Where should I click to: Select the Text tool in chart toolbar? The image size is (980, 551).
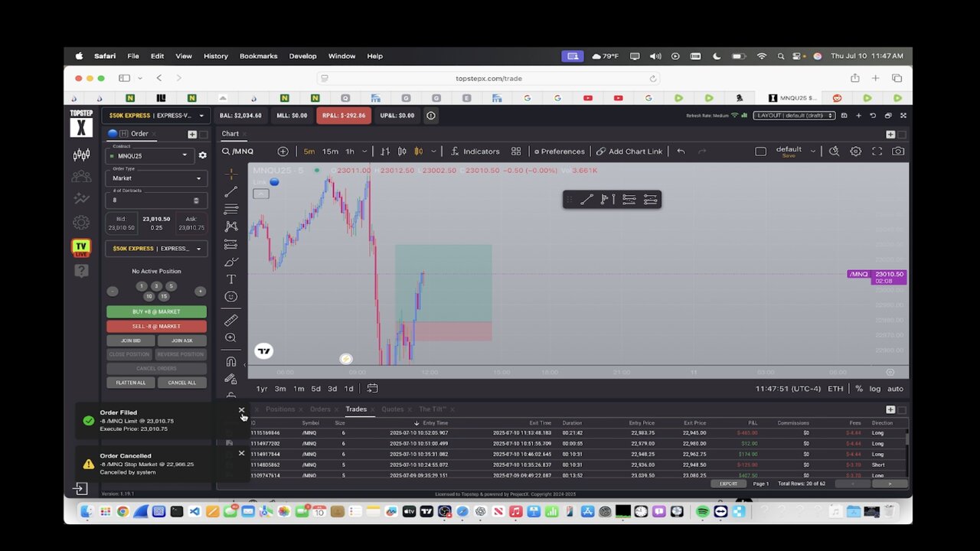tap(231, 279)
